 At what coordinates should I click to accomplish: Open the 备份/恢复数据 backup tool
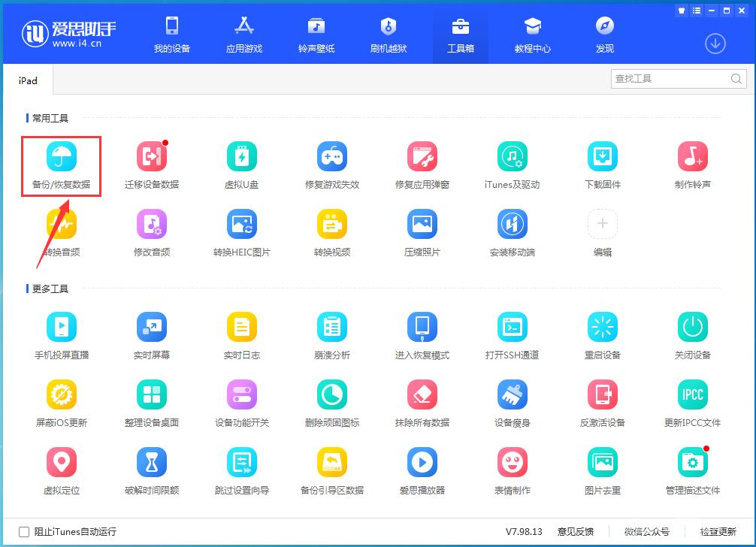pos(61,165)
